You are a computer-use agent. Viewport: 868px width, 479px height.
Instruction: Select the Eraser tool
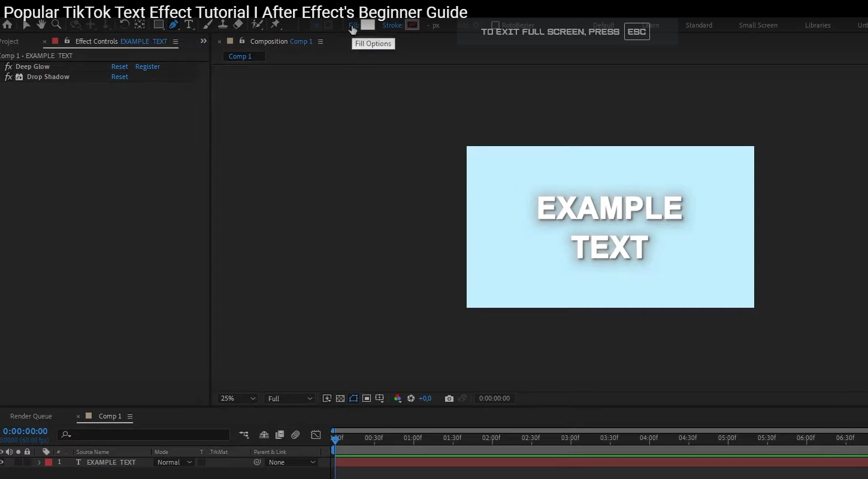[238, 25]
